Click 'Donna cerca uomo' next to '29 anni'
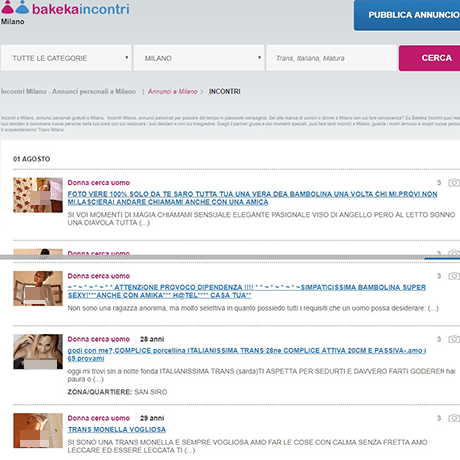The image size is (460, 460). click(99, 418)
